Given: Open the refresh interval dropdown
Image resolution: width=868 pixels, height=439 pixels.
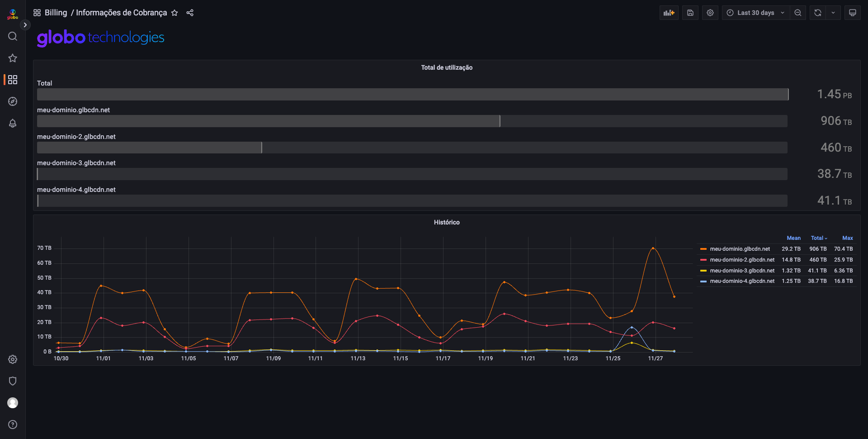Looking at the screenshot, I should (x=833, y=13).
